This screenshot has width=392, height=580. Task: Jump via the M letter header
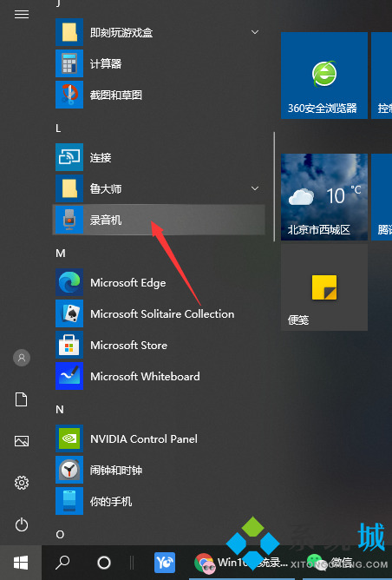tap(61, 254)
